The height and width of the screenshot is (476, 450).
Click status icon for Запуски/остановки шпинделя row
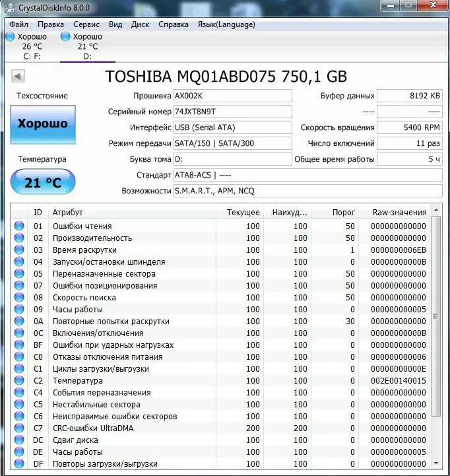(x=19, y=261)
